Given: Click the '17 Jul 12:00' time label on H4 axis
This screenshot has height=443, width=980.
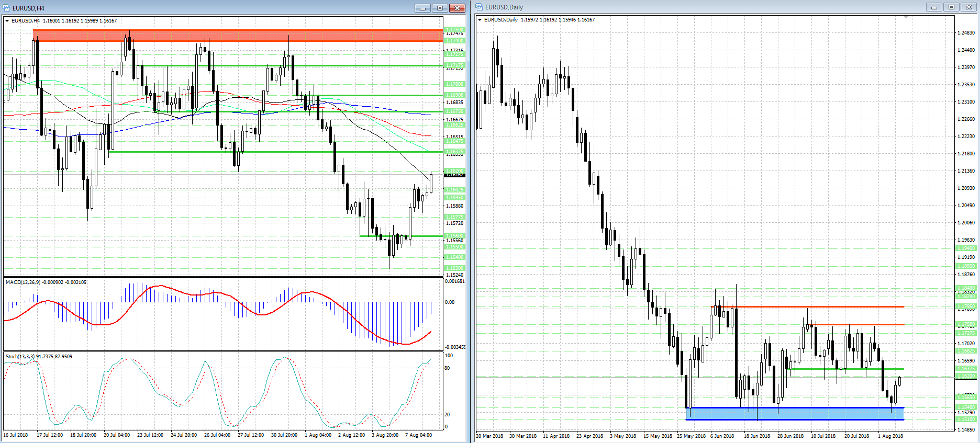Looking at the screenshot, I should (50, 435).
